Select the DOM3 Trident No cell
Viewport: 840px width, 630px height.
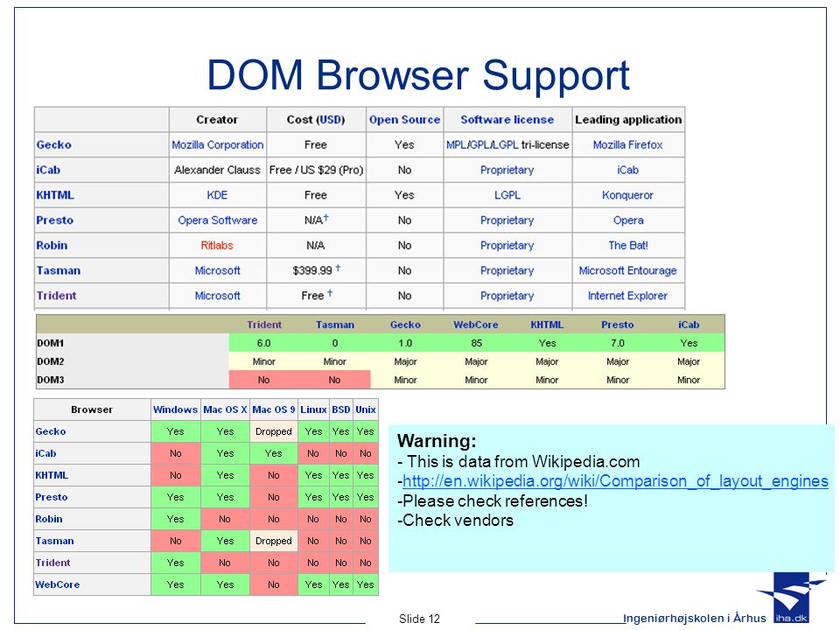point(263,380)
